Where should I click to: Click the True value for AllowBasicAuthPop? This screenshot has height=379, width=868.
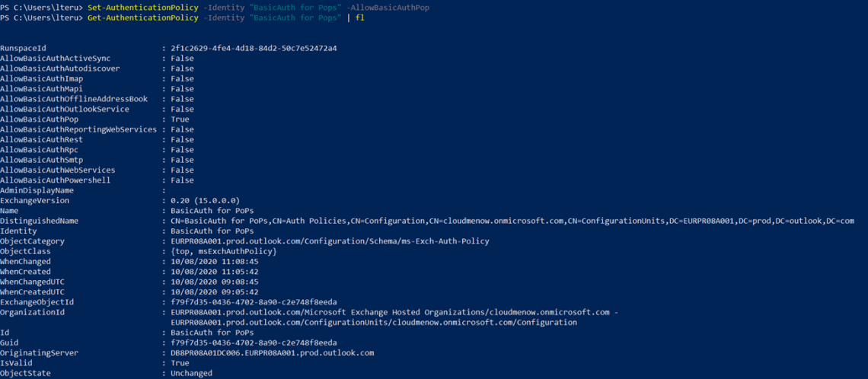point(180,119)
